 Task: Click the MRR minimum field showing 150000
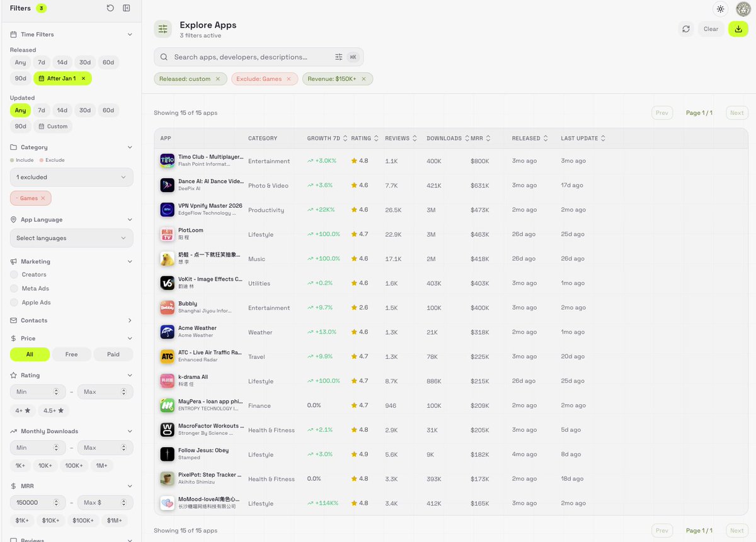pyautogui.click(x=38, y=502)
